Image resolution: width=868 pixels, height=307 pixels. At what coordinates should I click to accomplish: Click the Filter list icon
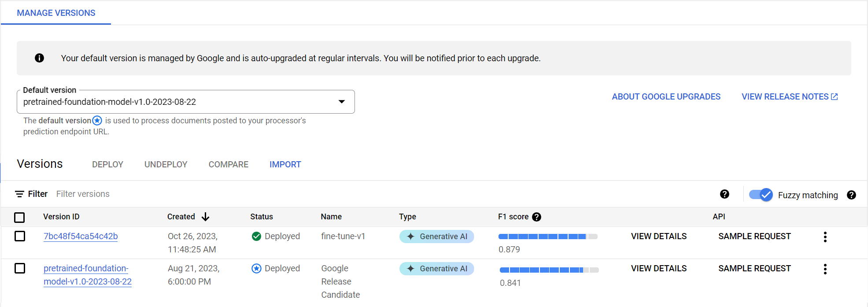coord(19,194)
